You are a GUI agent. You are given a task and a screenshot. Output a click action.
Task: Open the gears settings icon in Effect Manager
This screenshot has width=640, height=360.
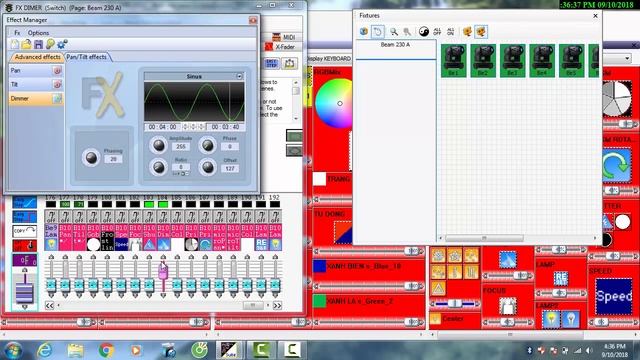62,44
